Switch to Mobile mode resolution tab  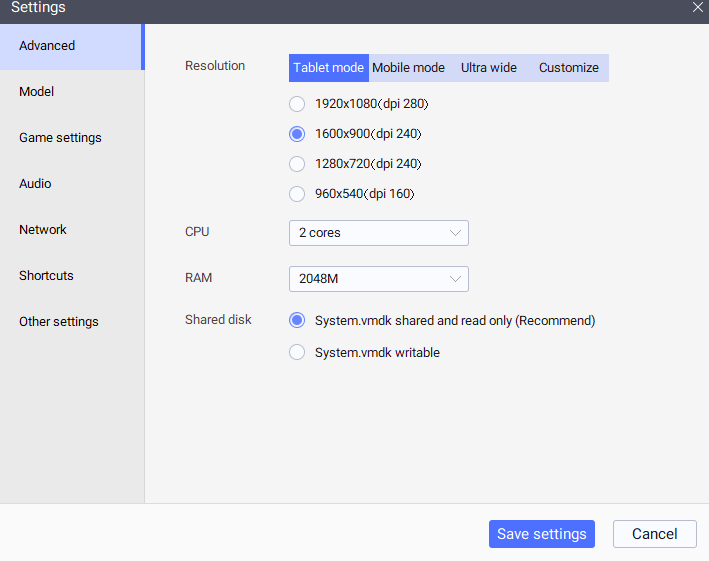408,68
